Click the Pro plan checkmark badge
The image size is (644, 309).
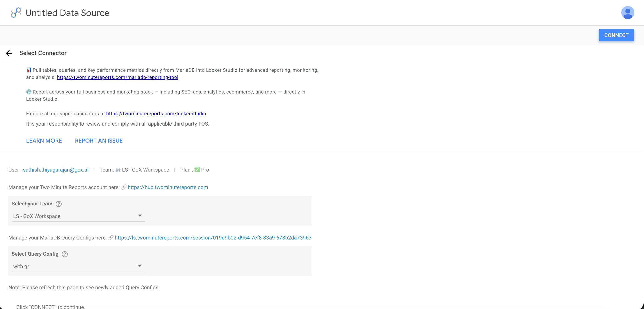pos(197,170)
